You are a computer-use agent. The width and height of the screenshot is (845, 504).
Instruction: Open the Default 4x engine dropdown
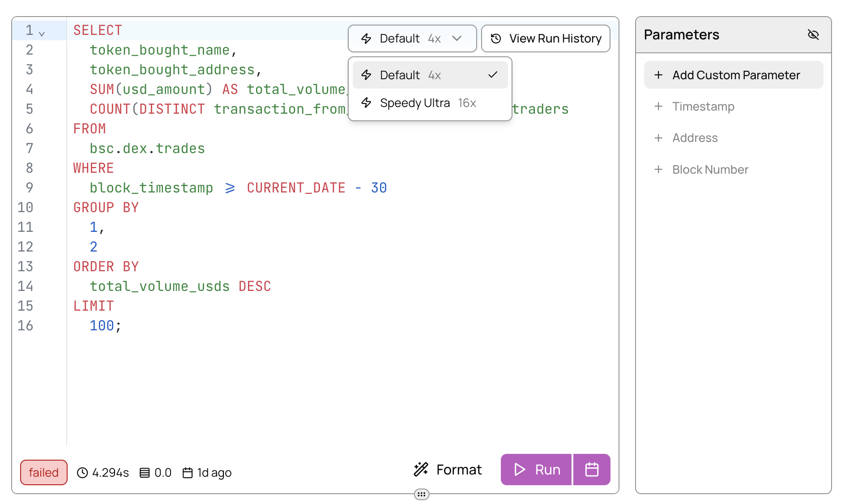(x=412, y=38)
